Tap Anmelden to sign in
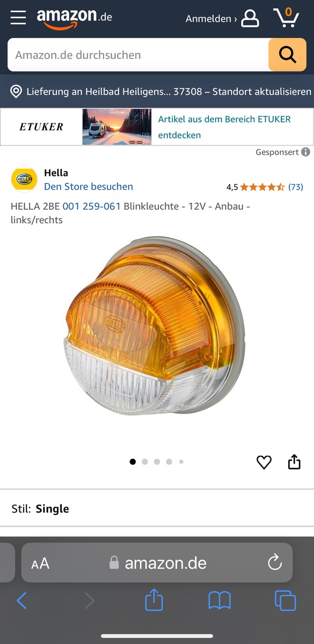314x644 pixels. pos(211,19)
